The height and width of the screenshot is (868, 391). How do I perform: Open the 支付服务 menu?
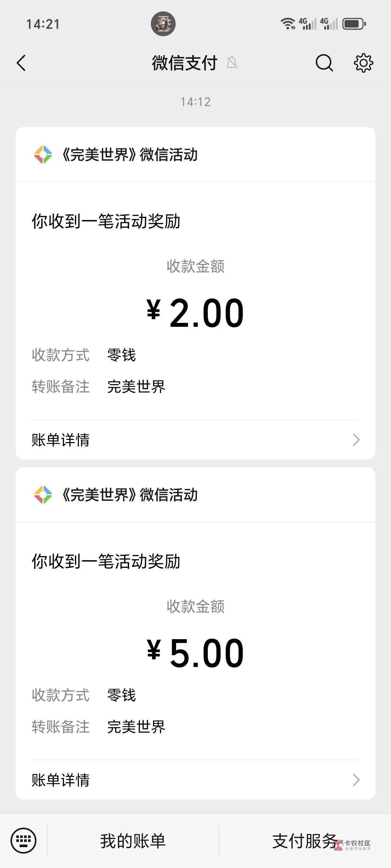click(x=304, y=841)
